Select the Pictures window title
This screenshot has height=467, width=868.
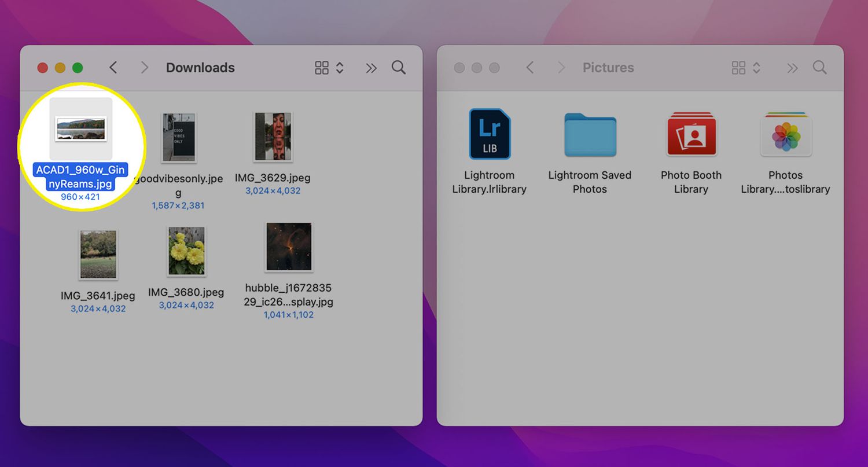tap(608, 67)
